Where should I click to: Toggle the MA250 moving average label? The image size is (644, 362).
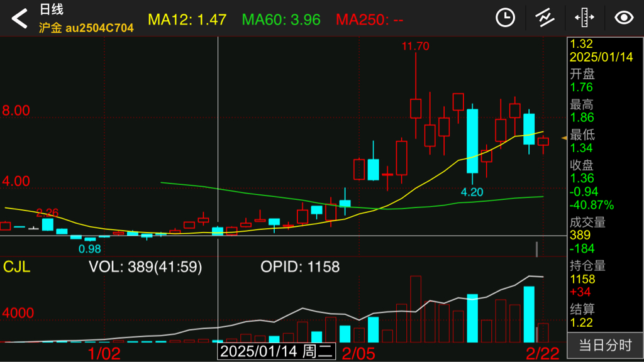pos(369,19)
